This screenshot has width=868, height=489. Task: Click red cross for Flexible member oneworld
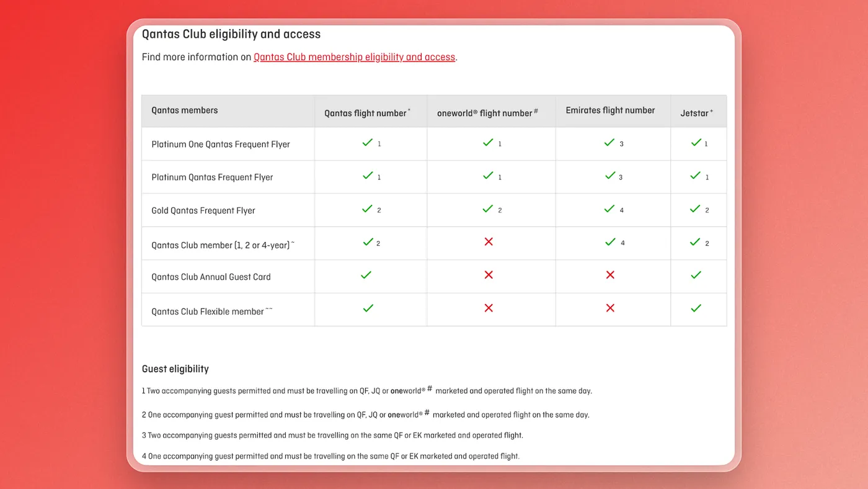pyautogui.click(x=489, y=308)
